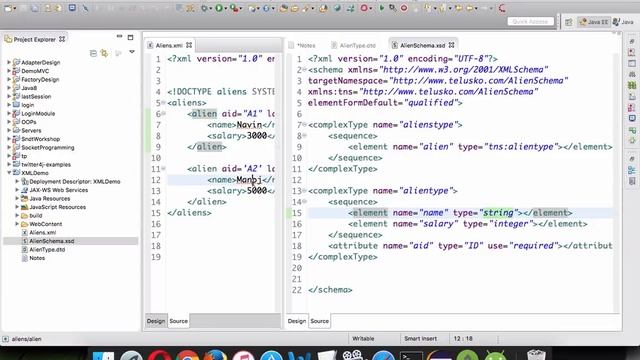Open the Design tab of Aliens.xml editor
The image size is (640, 360).
tap(156, 321)
